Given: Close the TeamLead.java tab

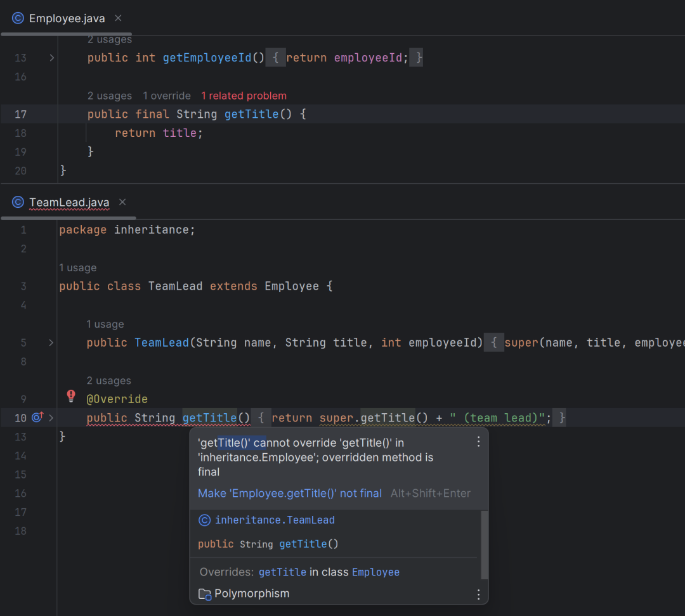Looking at the screenshot, I should point(122,202).
